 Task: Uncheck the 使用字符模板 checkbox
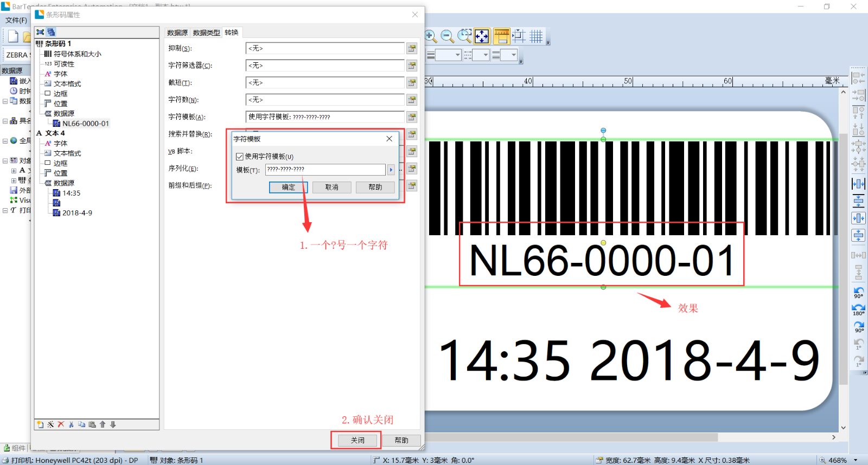pos(240,157)
